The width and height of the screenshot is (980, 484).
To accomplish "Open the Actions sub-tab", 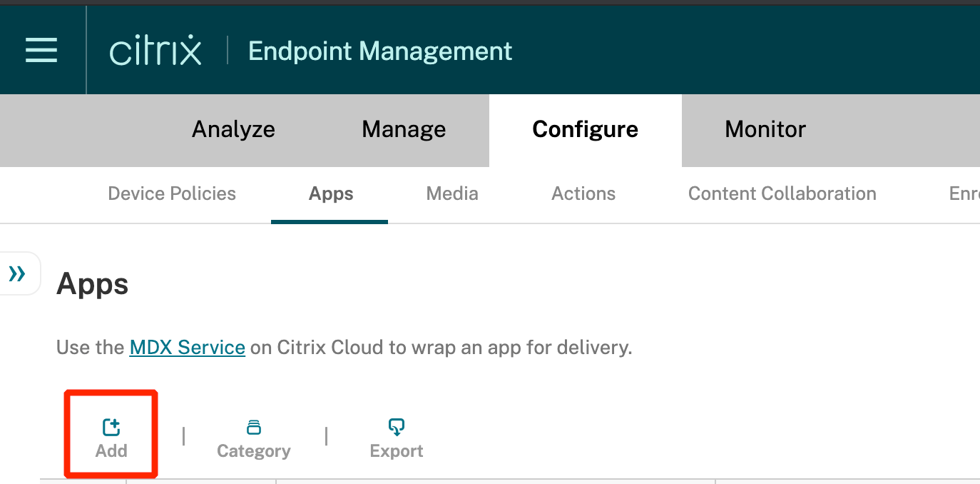I will point(583,193).
